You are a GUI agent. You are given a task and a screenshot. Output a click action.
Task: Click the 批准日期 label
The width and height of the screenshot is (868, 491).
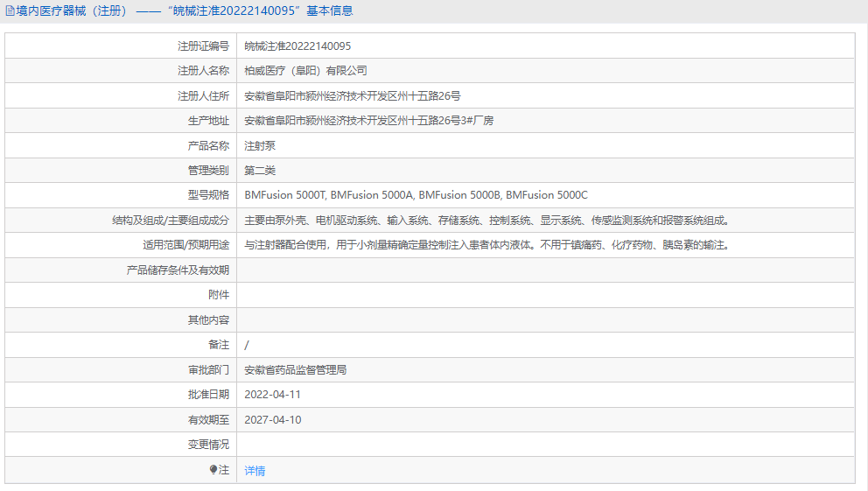(208, 394)
